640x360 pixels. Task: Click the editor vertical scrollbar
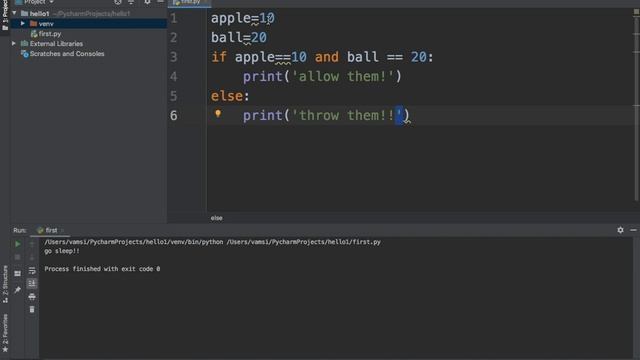636,110
